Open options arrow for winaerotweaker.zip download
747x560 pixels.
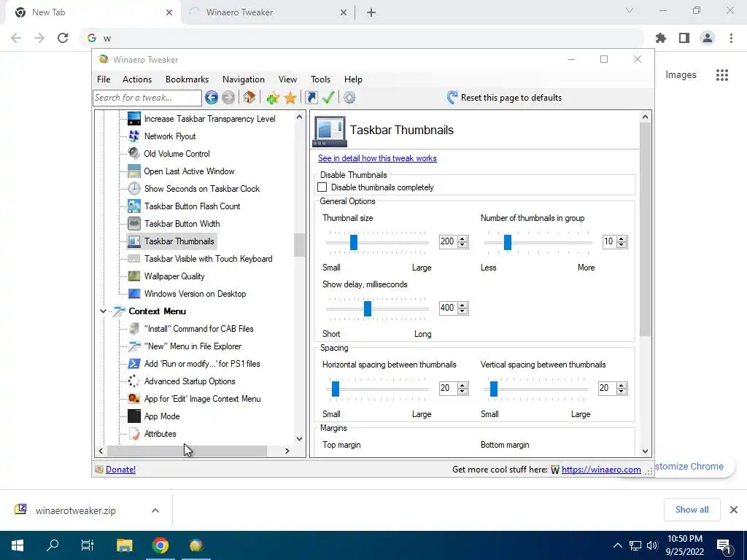point(155,510)
